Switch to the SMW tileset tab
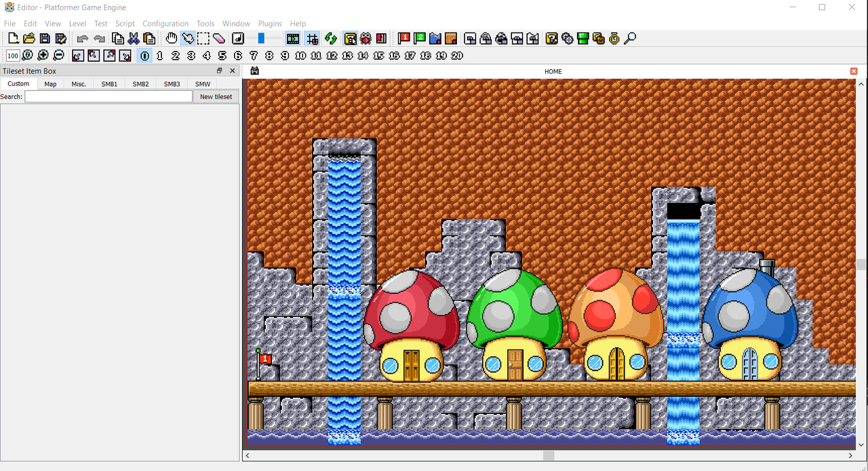868x471 pixels. coord(202,84)
